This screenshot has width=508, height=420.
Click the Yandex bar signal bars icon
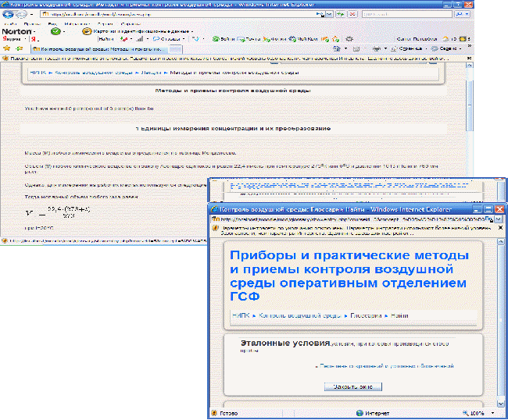(139, 39)
